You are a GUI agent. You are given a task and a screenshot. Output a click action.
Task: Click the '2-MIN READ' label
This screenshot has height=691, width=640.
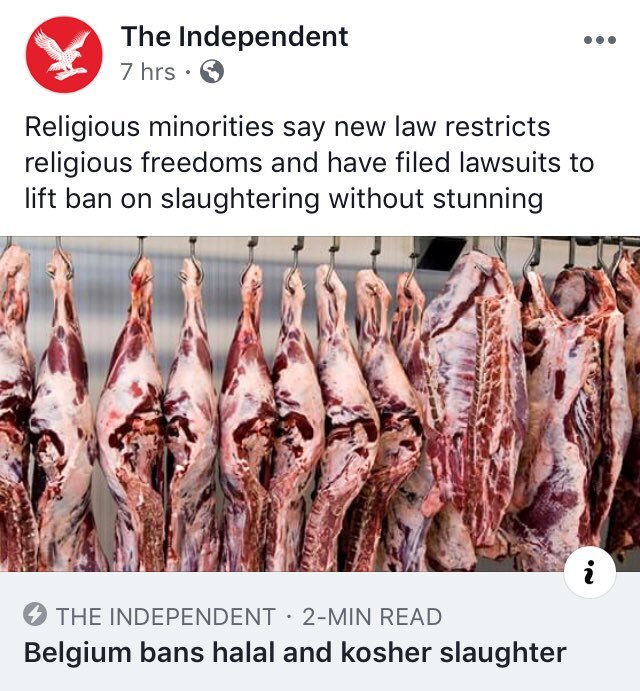pos(372,616)
